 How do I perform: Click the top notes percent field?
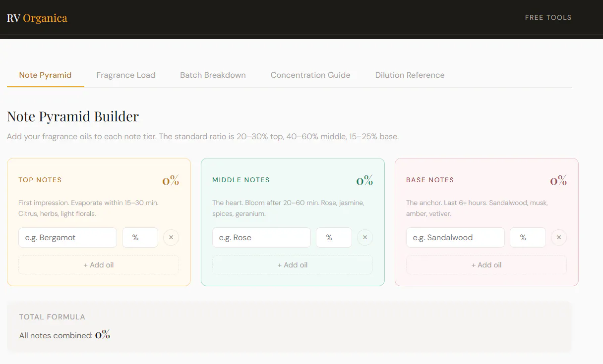click(x=140, y=238)
